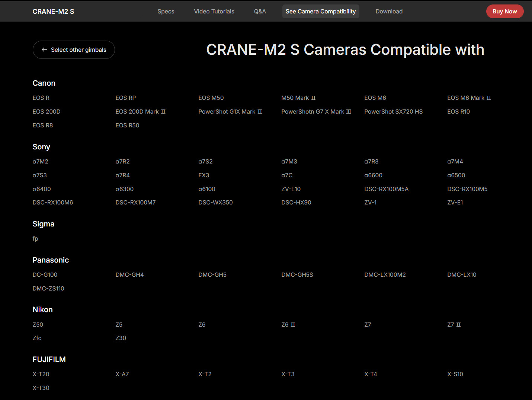Screen dimensions: 532x400
Task: Select See Camera Compatibility tab
Action: [321, 12]
